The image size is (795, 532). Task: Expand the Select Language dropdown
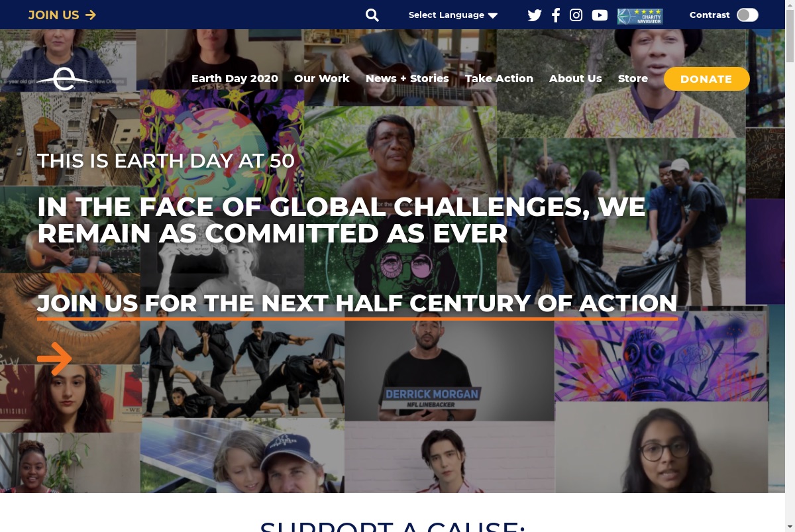pyautogui.click(x=453, y=15)
